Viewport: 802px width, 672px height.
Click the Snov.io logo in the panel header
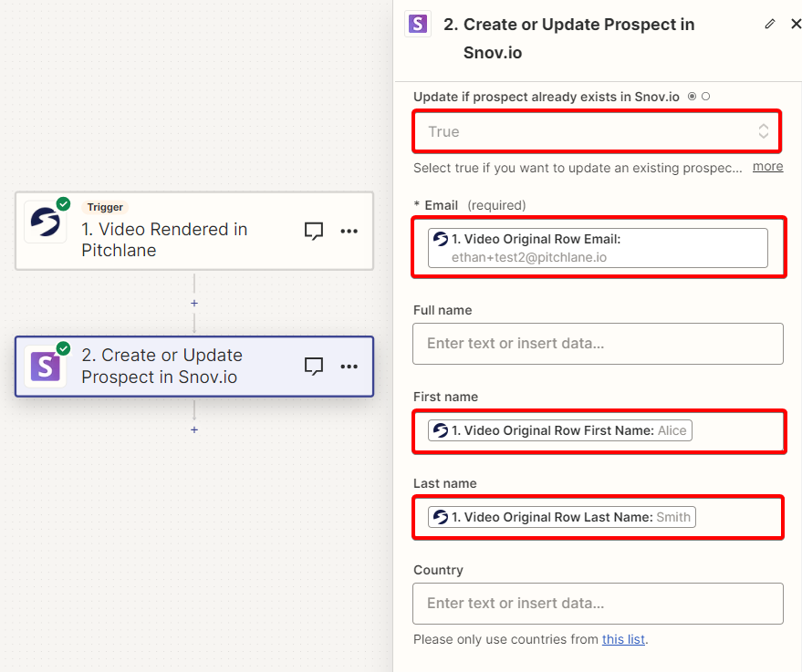coord(418,24)
